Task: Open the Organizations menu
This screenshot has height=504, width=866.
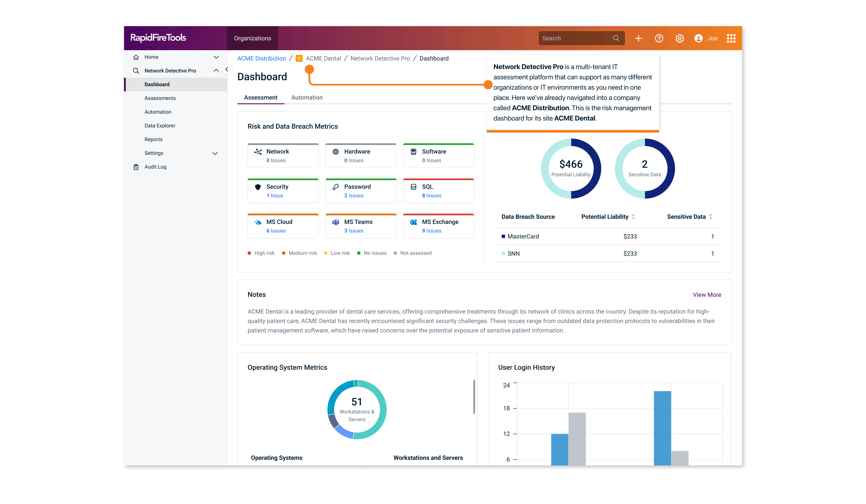Action: (x=252, y=38)
